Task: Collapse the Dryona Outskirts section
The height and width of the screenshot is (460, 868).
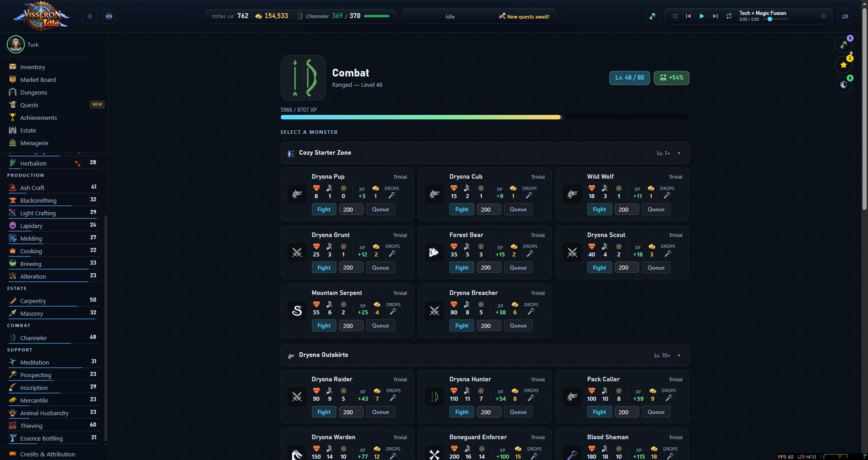Action: click(485, 355)
